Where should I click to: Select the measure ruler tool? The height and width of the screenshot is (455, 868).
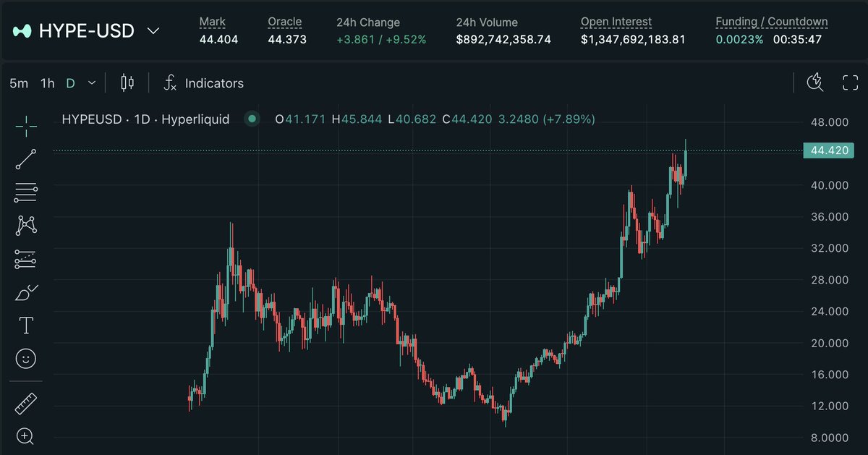(25, 402)
